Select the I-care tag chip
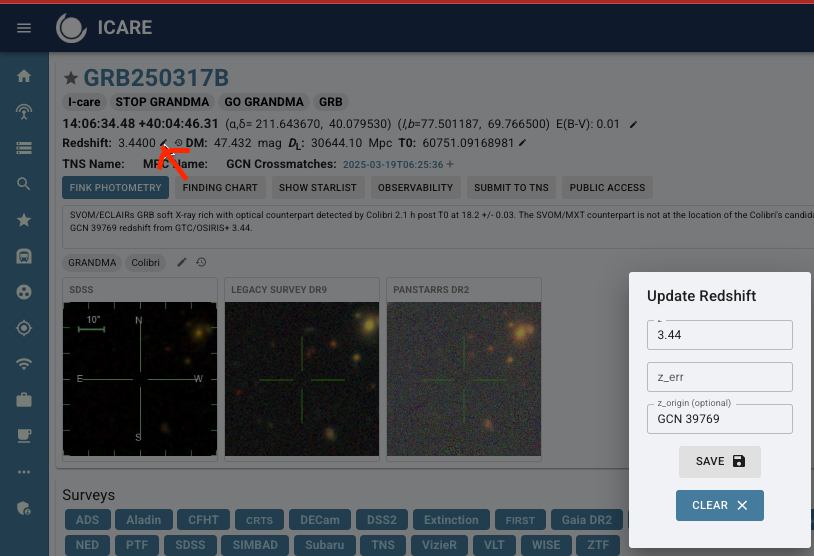This screenshot has width=814, height=556. [84, 102]
